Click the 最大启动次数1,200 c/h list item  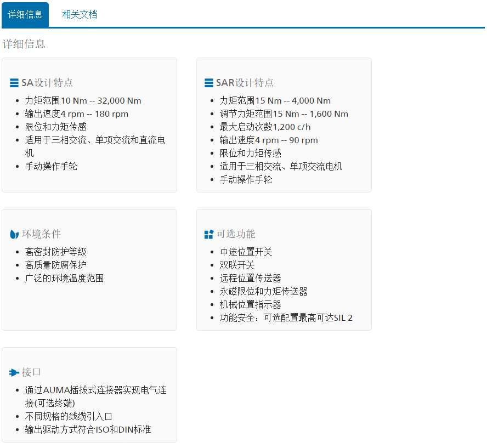[x=265, y=127]
